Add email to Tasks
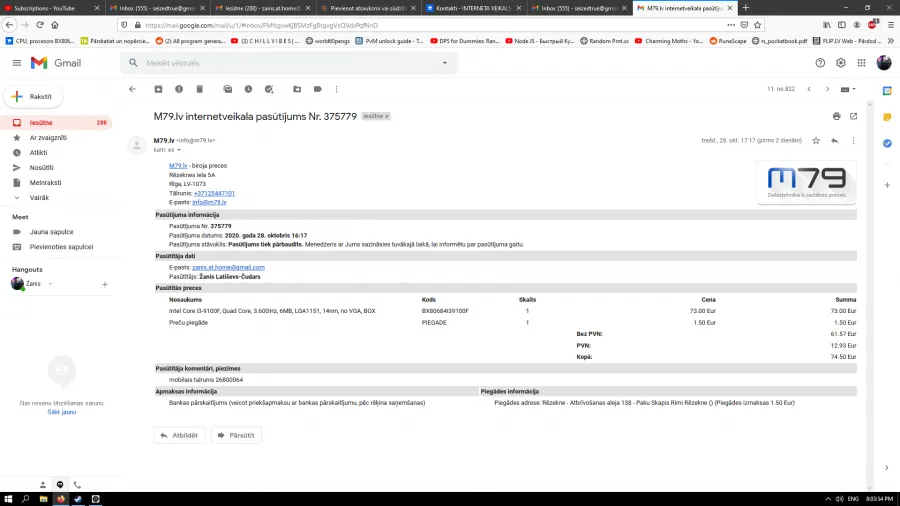The width and height of the screenshot is (900, 506). [269, 89]
